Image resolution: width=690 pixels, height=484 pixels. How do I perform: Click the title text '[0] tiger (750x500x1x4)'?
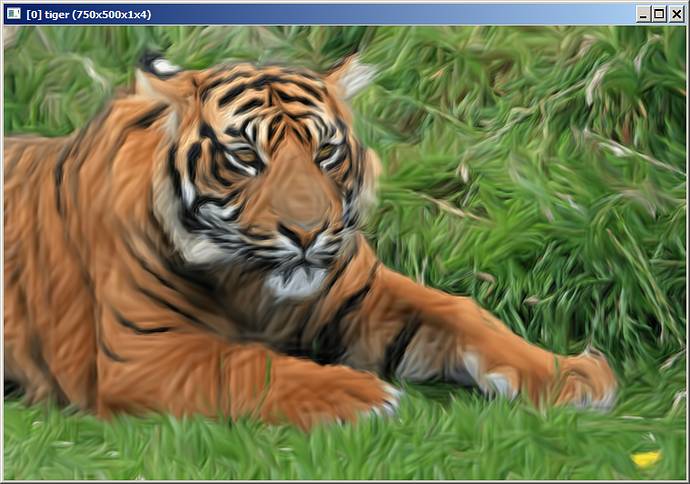point(88,15)
